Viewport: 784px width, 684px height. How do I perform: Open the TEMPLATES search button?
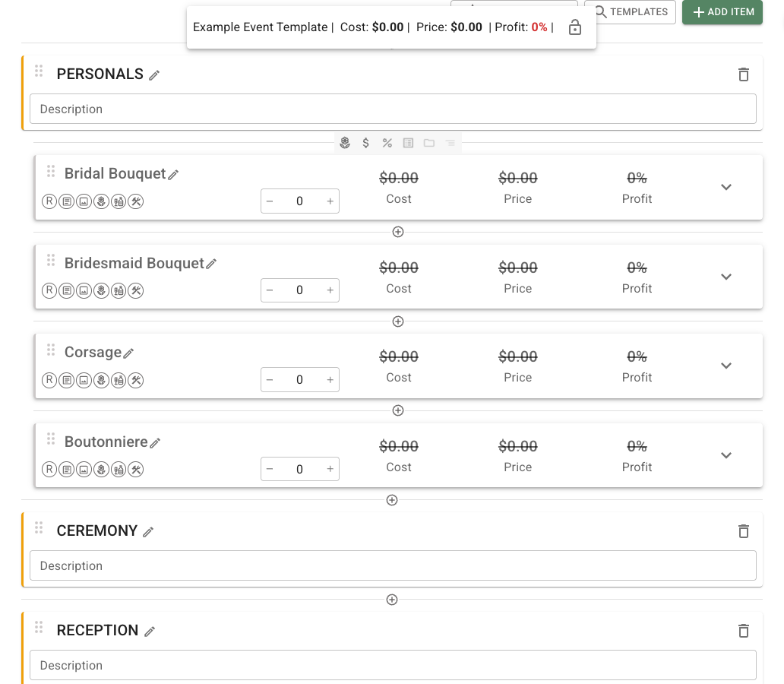click(630, 12)
